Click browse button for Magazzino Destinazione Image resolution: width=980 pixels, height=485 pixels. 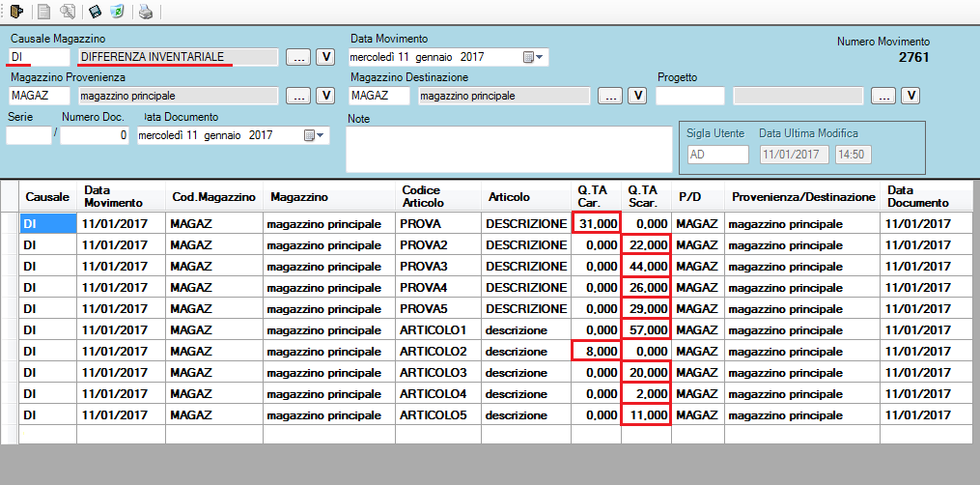click(x=610, y=96)
